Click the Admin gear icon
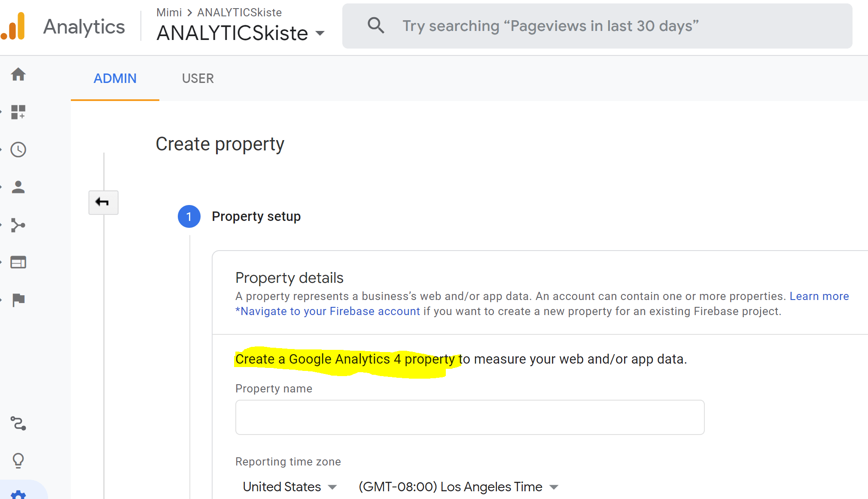 point(18,494)
